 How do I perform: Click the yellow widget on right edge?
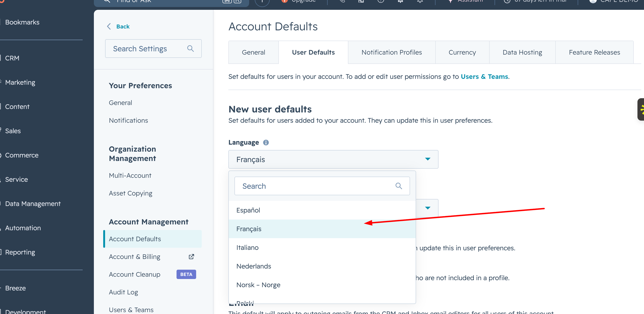tap(641, 109)
